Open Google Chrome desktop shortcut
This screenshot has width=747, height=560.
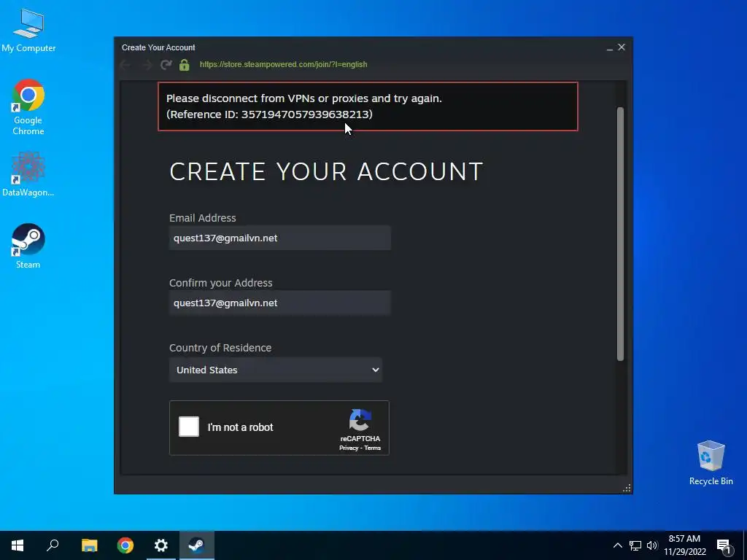pyautogui.click(x=28, y=107)
